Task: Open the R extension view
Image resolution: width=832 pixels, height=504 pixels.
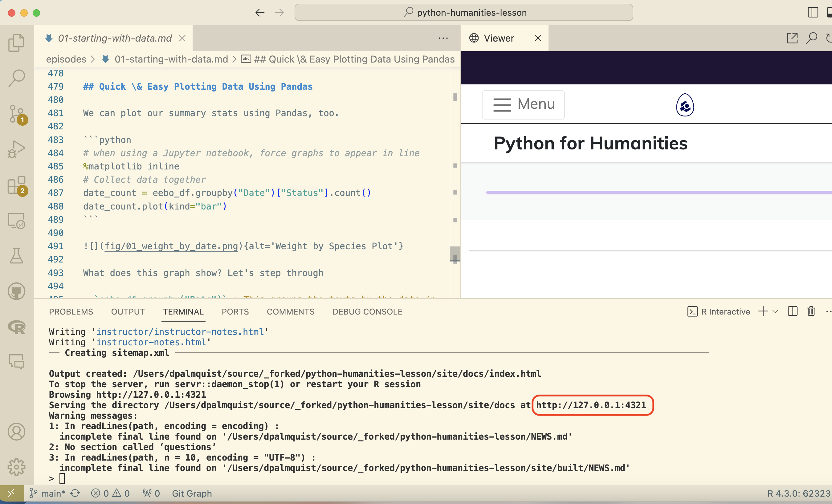Action: (16, 327)
